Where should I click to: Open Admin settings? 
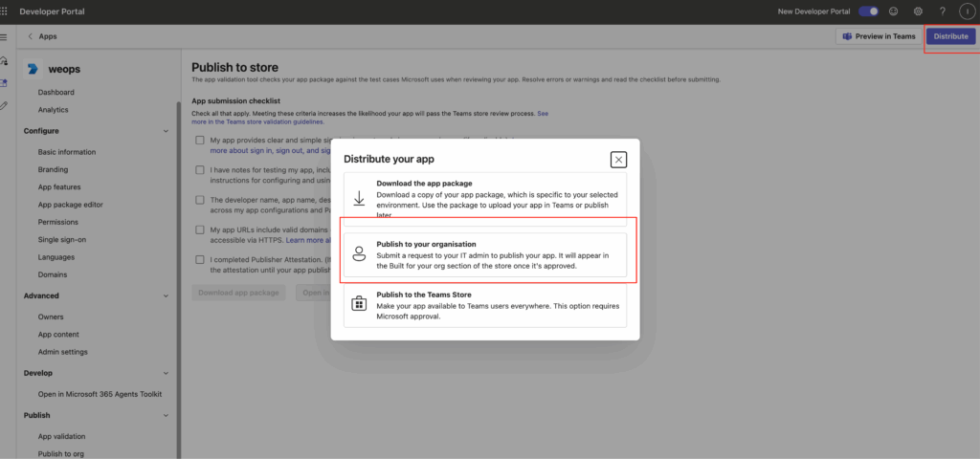click(x=62, y=352)
